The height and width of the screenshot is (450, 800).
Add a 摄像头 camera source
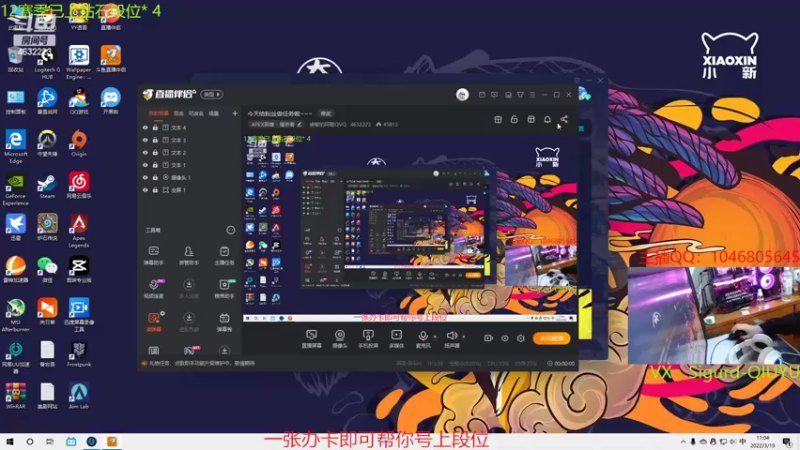(x=340, y=339)
